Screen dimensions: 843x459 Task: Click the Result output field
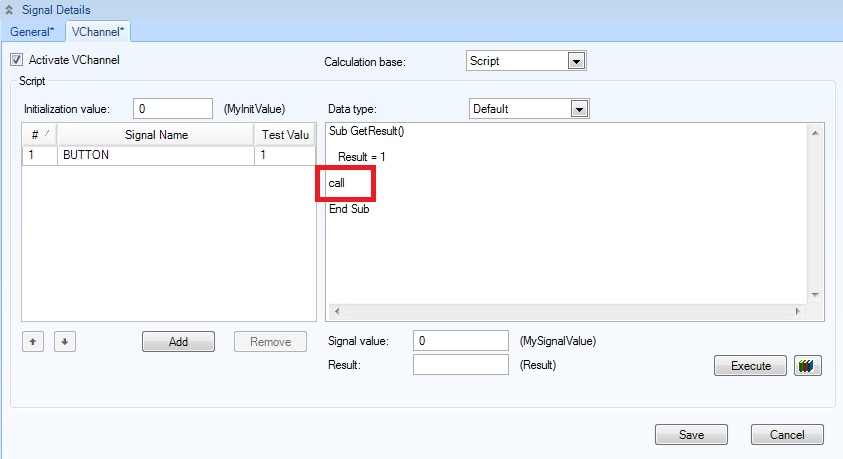click(x=460, y=365)
